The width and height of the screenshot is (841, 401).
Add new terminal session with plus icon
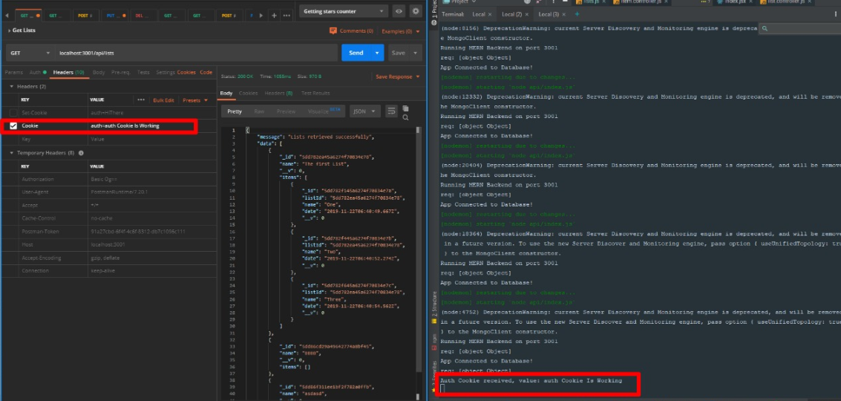(577, 14)
